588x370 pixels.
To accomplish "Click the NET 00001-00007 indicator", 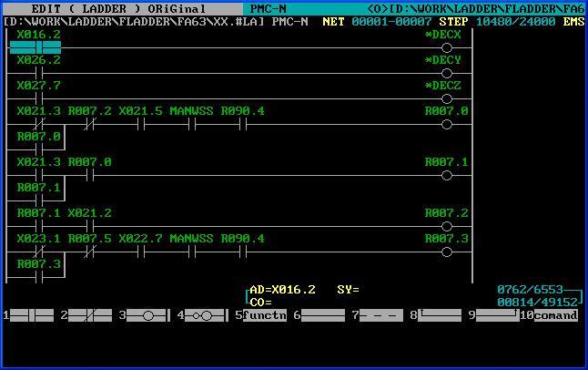I will click(x=377, y=22).
